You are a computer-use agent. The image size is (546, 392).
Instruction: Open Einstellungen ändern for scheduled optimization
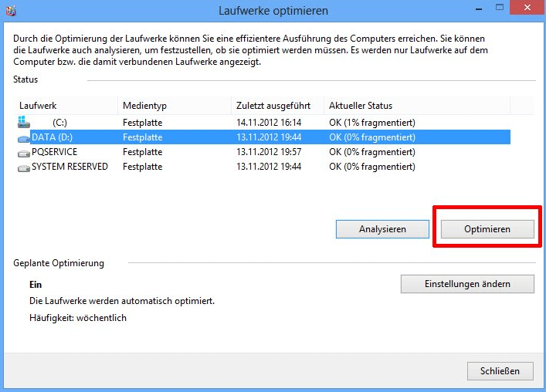(x=467, y=284)
